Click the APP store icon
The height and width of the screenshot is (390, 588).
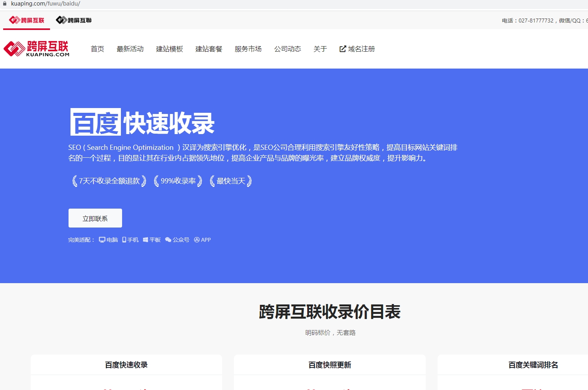(x=197, y=240)
